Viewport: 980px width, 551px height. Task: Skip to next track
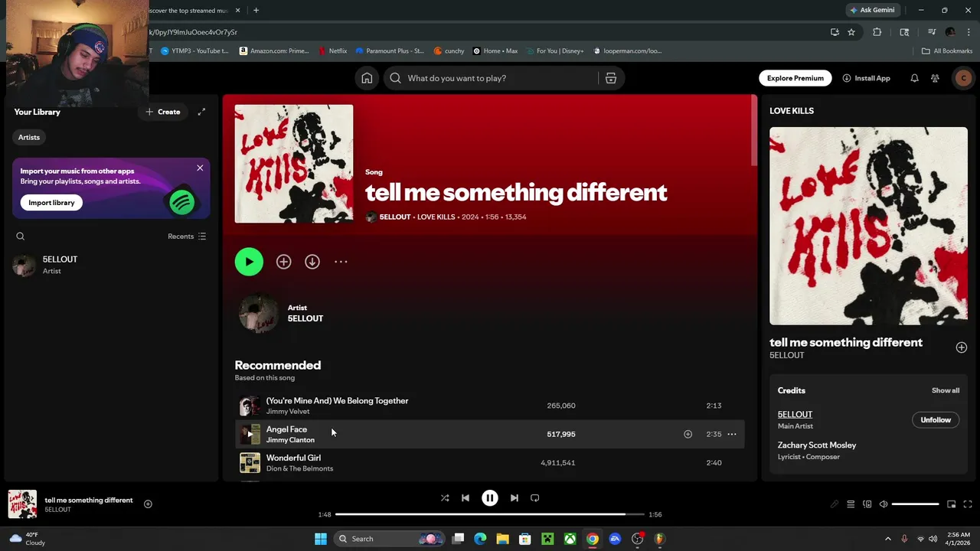pyautogui.click(x=514, y=498)
